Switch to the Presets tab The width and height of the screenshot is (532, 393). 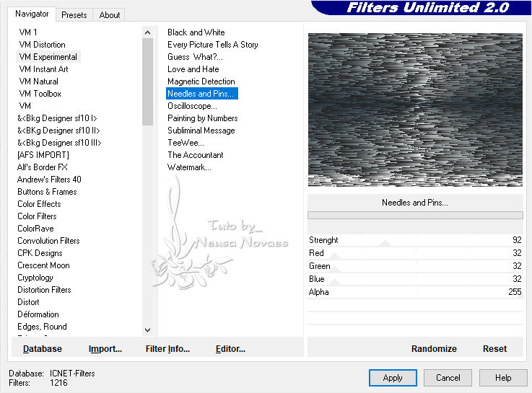click(74, 15)
